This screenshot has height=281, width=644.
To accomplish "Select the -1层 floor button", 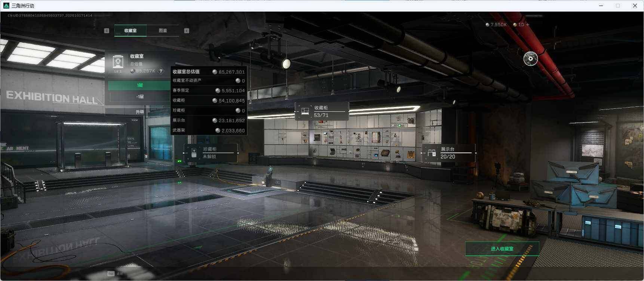I will 139,96.
